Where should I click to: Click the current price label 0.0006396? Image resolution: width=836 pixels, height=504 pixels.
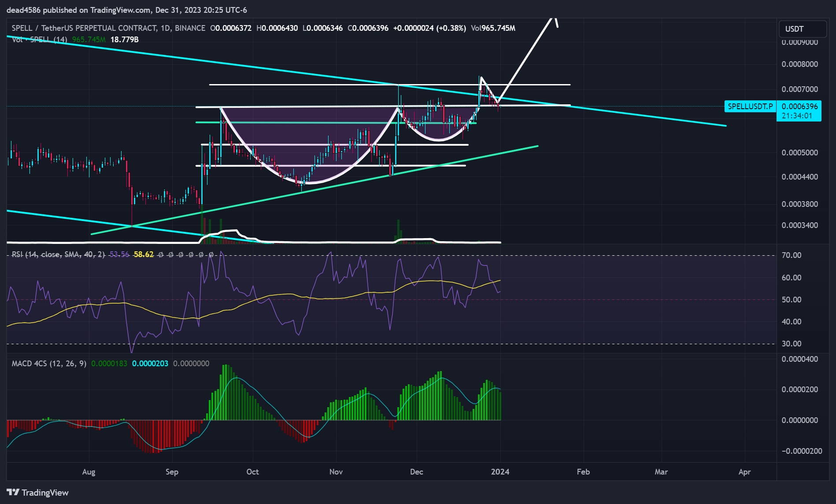click(x=799, y=106)
